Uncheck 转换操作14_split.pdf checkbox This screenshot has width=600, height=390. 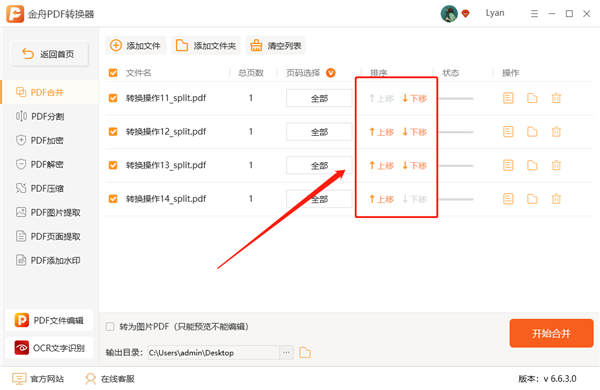[113, 199]
